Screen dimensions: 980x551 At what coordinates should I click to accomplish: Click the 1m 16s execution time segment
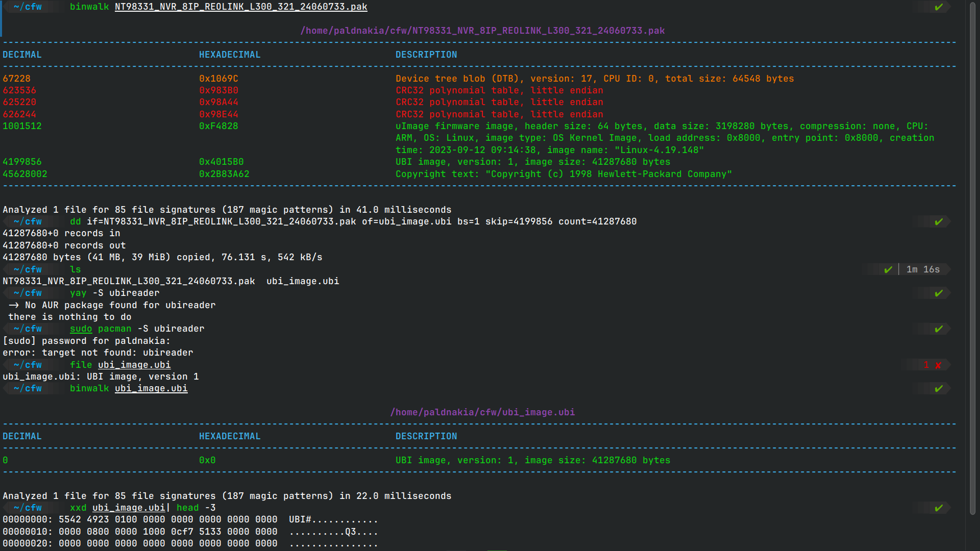click(923, 269)
